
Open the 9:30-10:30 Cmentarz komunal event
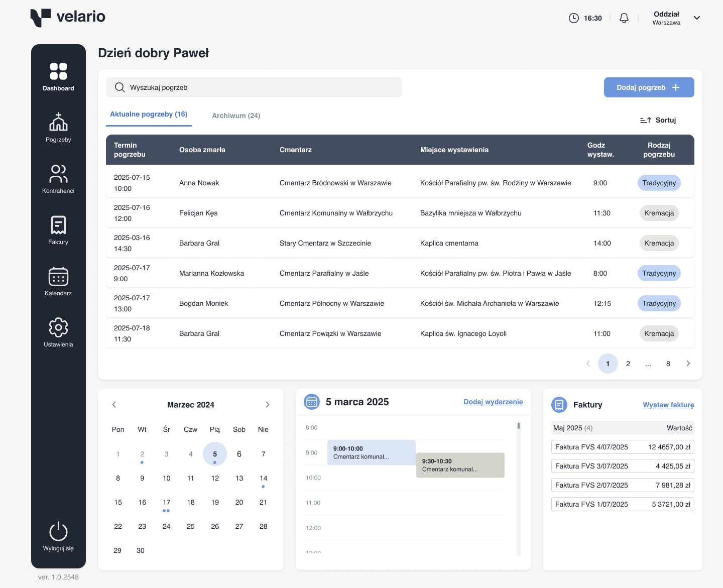point(460,465)
